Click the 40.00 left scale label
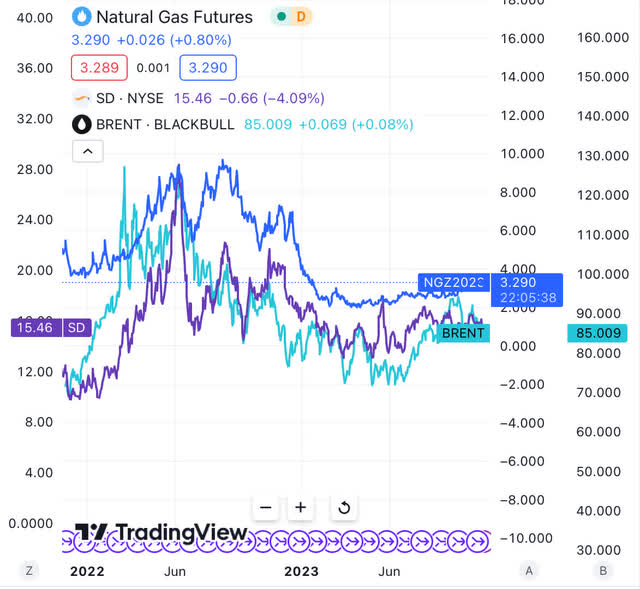Viewport: 640px width, 589px height. pos(35,18)
